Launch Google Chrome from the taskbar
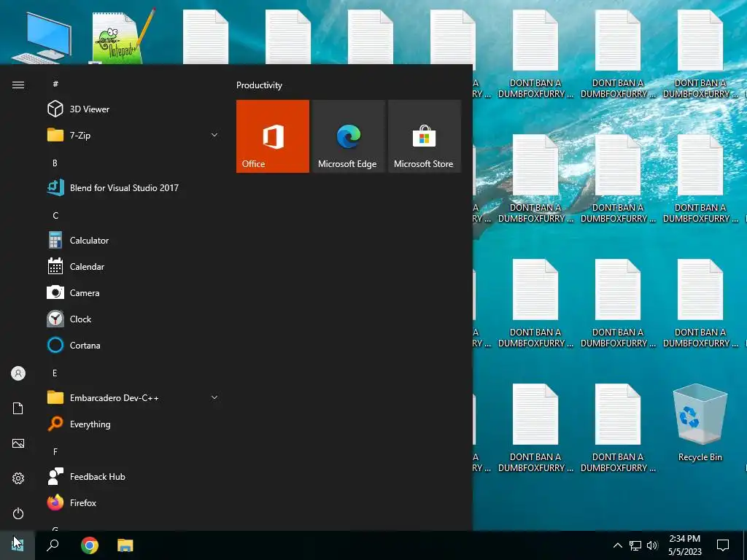 point(89,545)
